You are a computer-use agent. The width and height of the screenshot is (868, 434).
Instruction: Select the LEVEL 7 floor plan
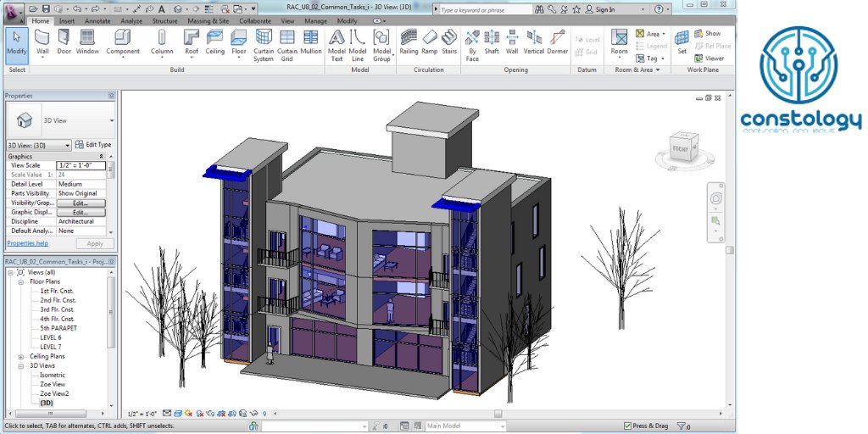(50, 347)
